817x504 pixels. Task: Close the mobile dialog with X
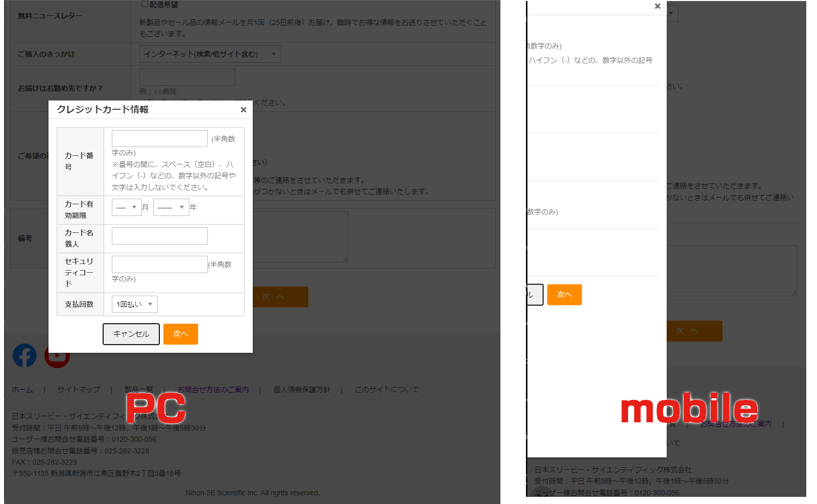pyautogui.click(x=658, y=6)
